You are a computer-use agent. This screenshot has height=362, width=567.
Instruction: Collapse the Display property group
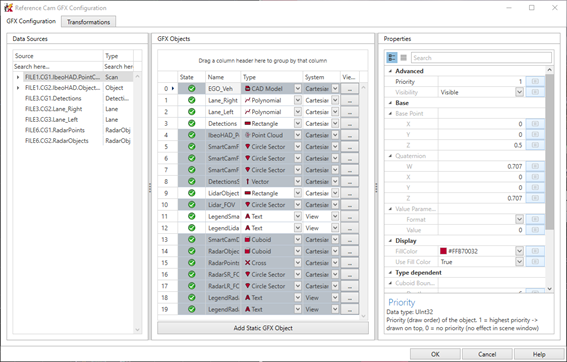tap(390, 240)
